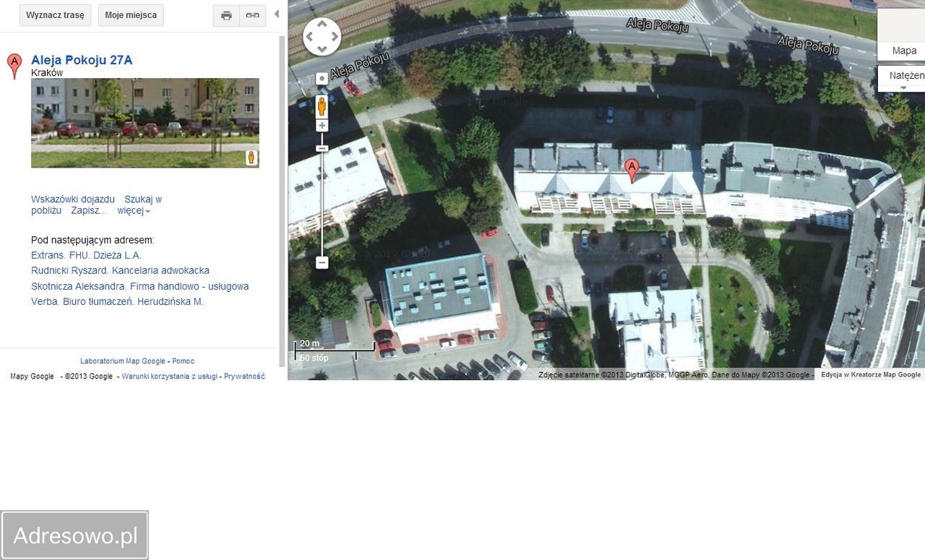Viewport: 925px width, 560px height.
Task: Open the link-sharing chain icon
Action: point(252,15)
